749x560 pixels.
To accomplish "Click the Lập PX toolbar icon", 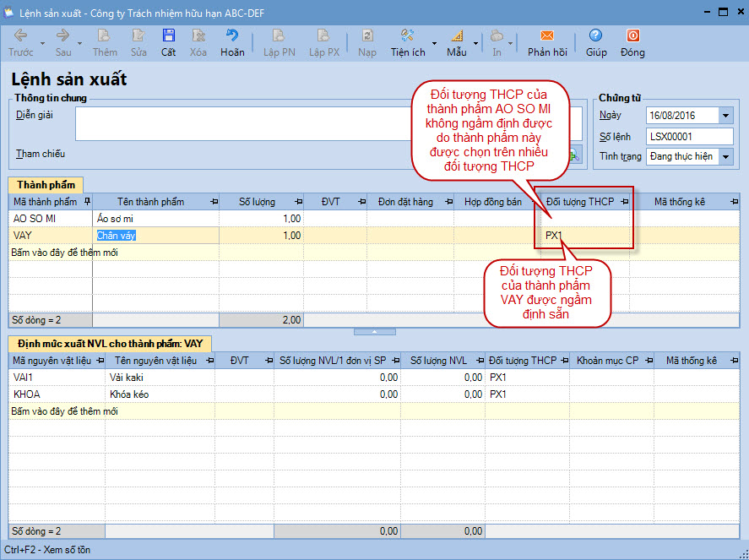I will [324, 42].
